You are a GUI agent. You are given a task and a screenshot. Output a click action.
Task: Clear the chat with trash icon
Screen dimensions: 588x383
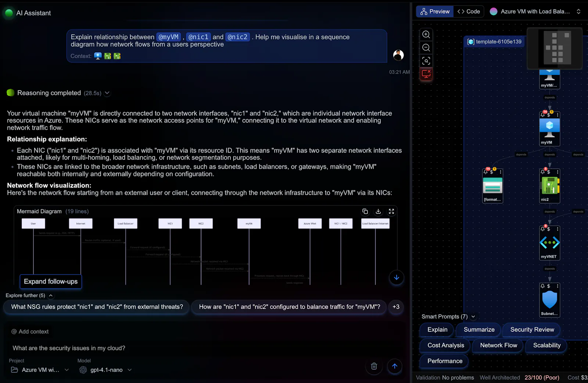pyautogui.click(x=374, y=366)
